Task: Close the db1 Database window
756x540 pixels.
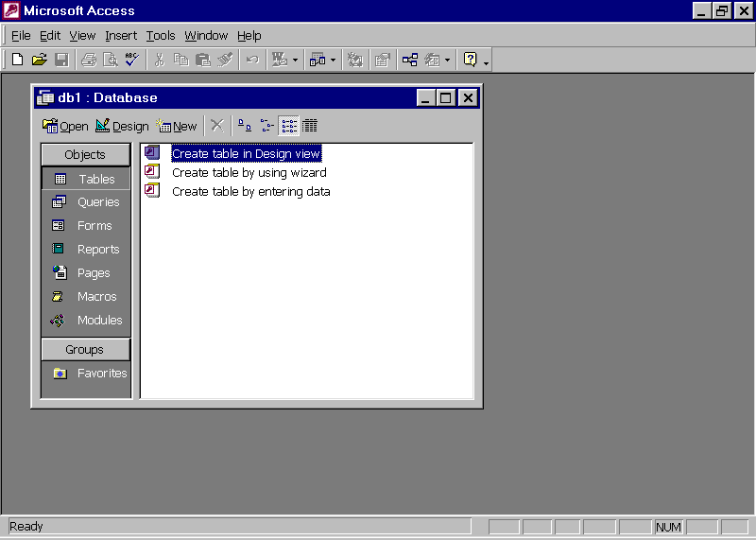Action: 468,98
